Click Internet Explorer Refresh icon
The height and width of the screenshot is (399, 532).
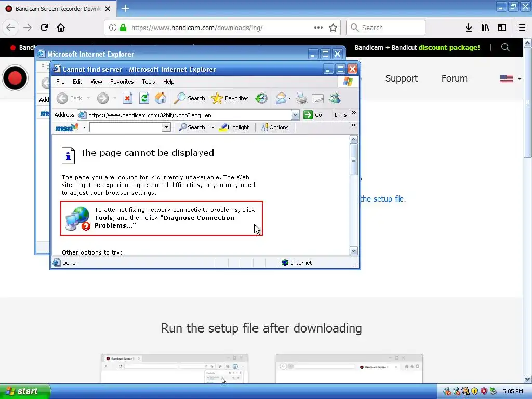pyautogui.click(x=144, y=98)
